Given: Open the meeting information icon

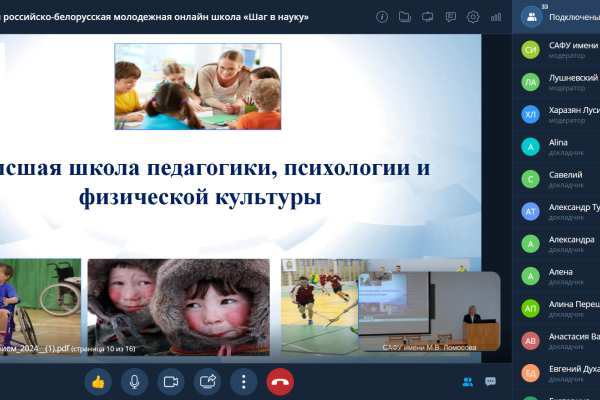Looking at the screenshot, I should coord(382,17).
